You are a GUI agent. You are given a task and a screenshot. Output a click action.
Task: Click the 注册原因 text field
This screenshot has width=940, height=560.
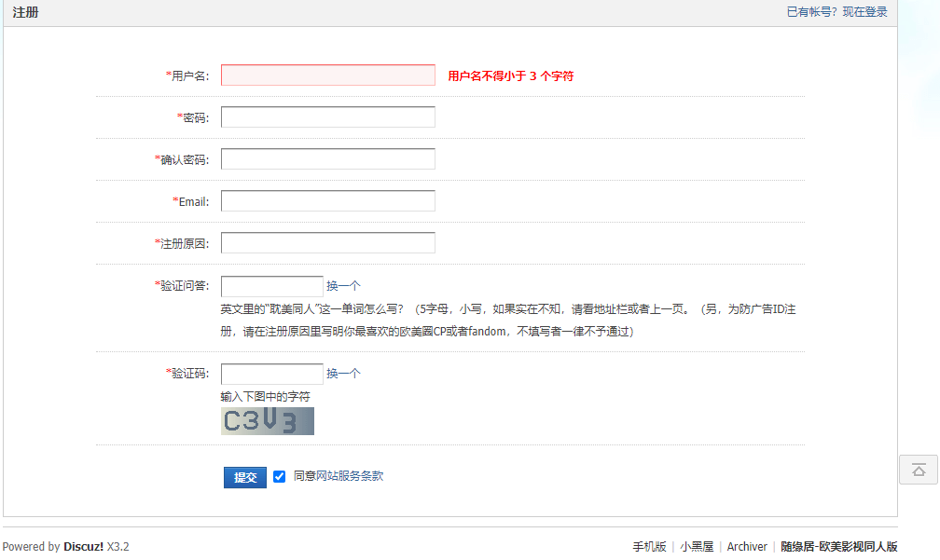pos(328,242)
